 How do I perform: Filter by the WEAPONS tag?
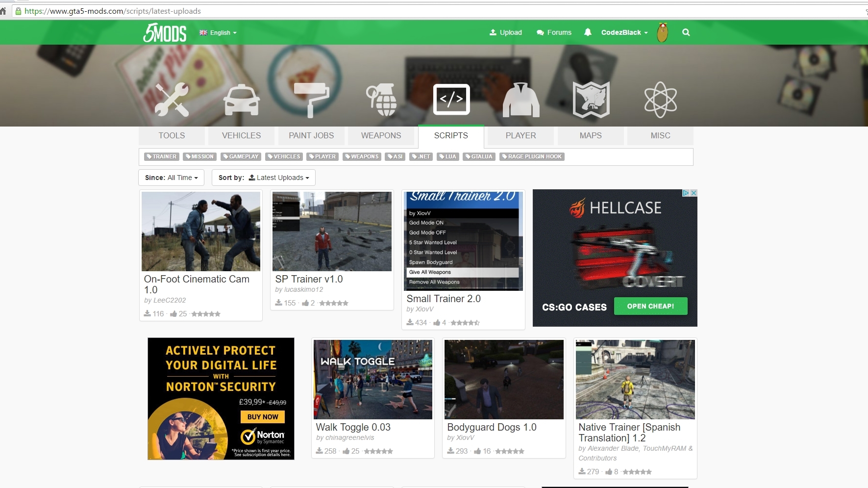(x=362, y=157)
